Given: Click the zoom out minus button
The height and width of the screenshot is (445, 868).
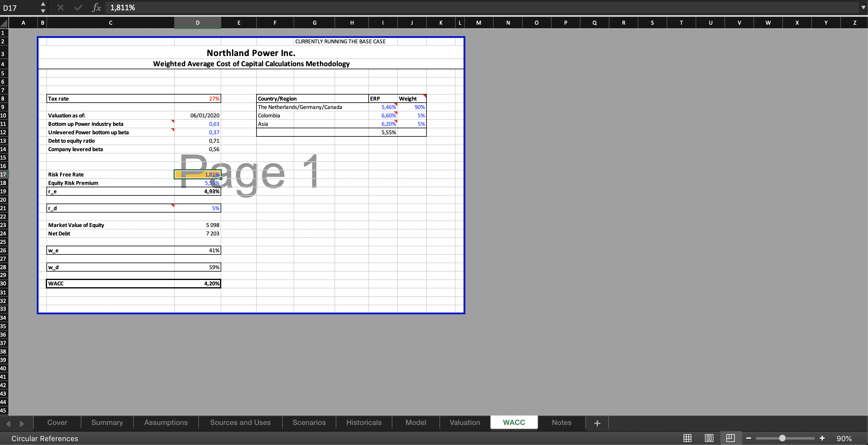Looking at the screenshot, I should pos(749,438).
